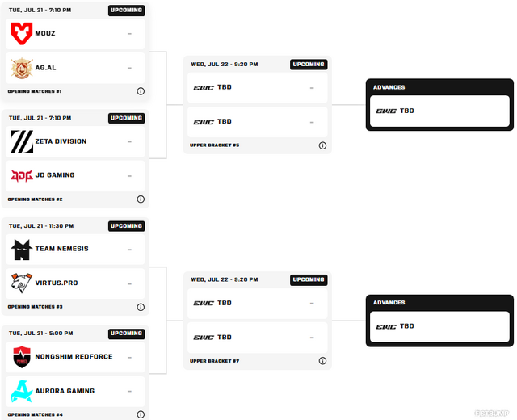Open info icon for Opening Matches #3
This screenshot has width=517, height=420.
tap(141, 307)
